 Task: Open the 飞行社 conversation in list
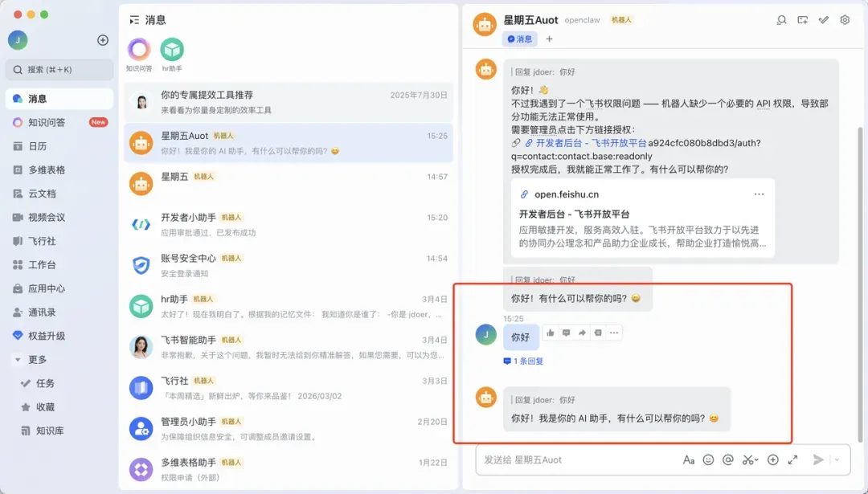click(289, 388)
